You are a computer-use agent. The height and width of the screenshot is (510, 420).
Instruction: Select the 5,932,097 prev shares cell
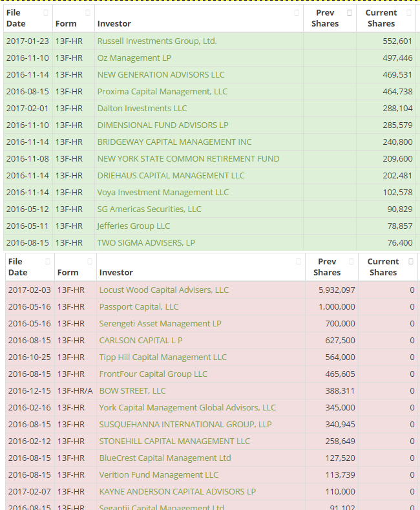(x=331, y=290)
